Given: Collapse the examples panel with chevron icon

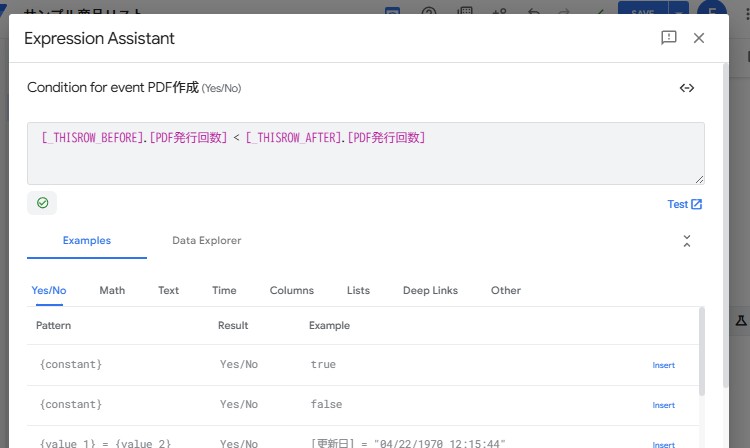Looking at the screenshot, I should (x=687, y=241).
